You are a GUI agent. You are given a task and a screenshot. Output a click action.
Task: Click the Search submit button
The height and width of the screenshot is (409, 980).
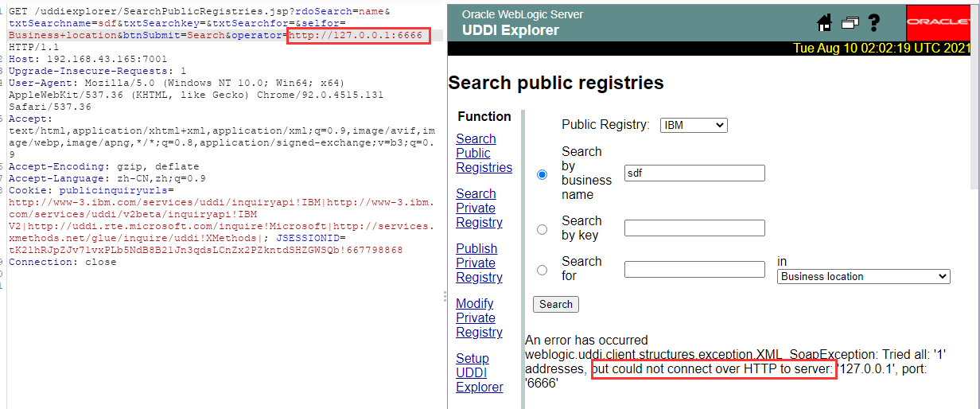(x=556, y=304)
